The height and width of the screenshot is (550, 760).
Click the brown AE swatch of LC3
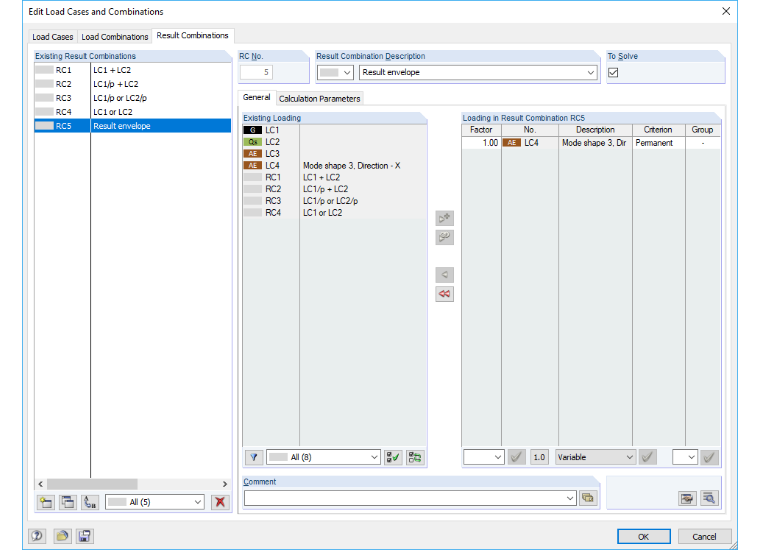pyautogui.click(x=253, y=154)
